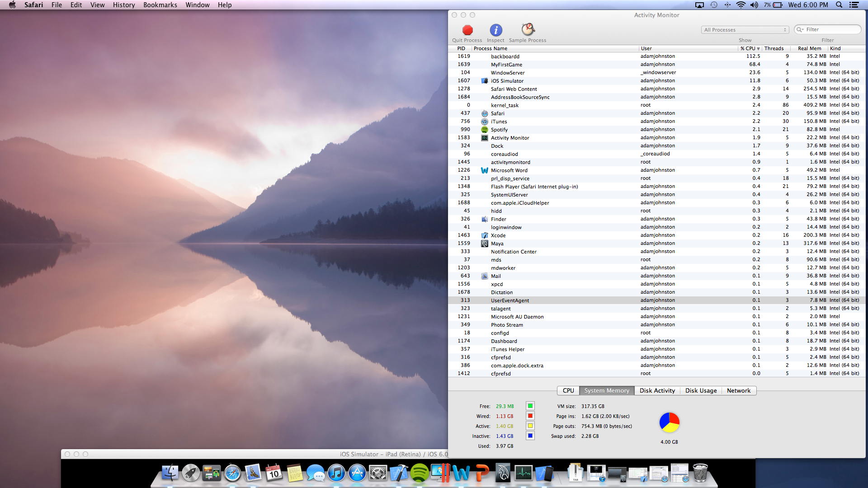The image size is (868, 488).
Task: Select the Spotify process row icon
Action: click(485, 130)
